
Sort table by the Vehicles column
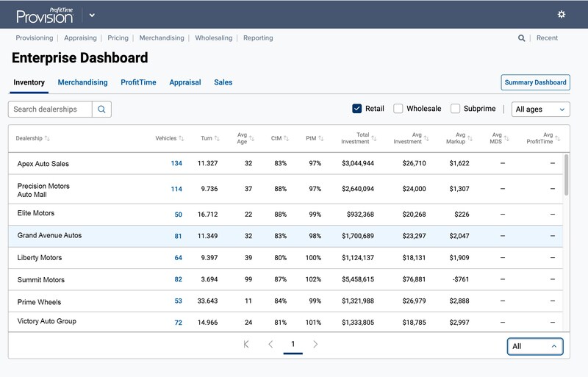point(182,138)
